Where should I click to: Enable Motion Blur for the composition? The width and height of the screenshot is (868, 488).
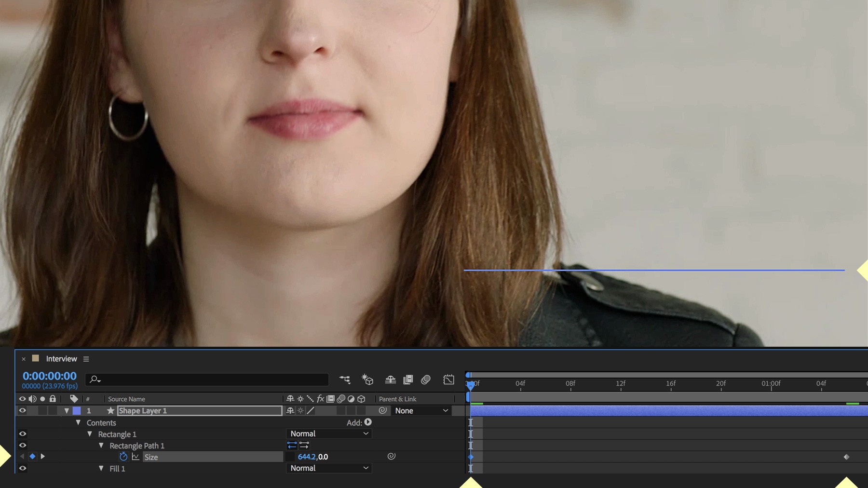(x=427, y=380)
